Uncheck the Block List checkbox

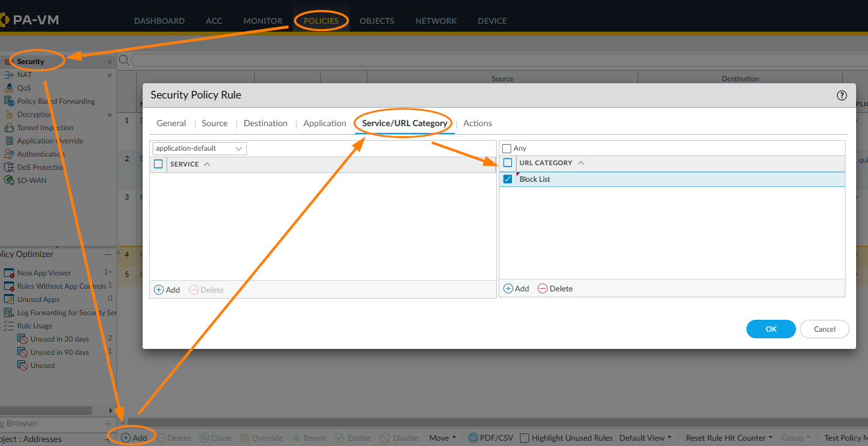point(508,179)
